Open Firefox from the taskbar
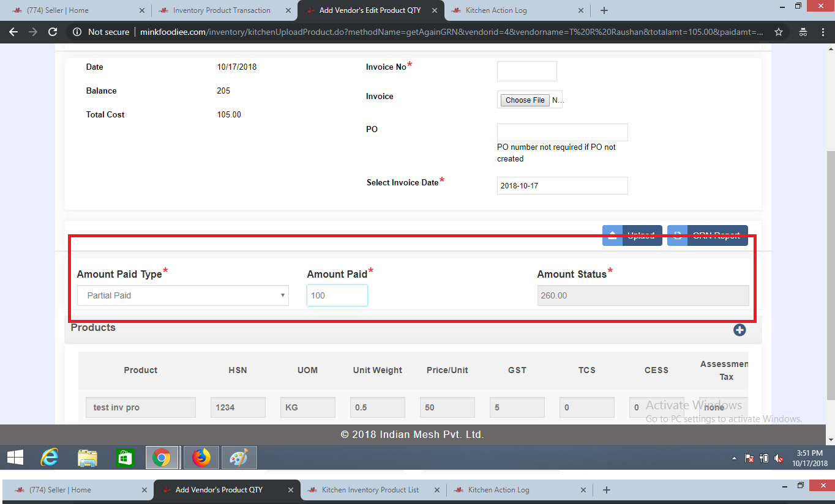The image size is (835, 504). [201, 458]
